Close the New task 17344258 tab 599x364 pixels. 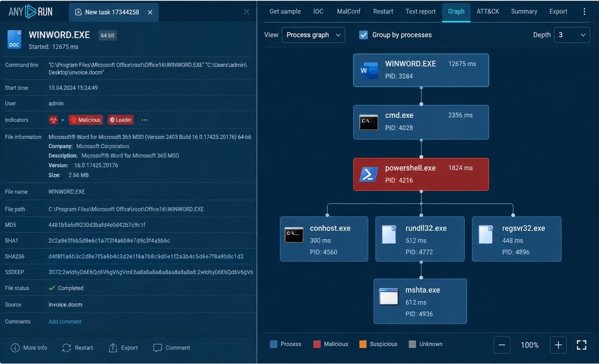150,12
